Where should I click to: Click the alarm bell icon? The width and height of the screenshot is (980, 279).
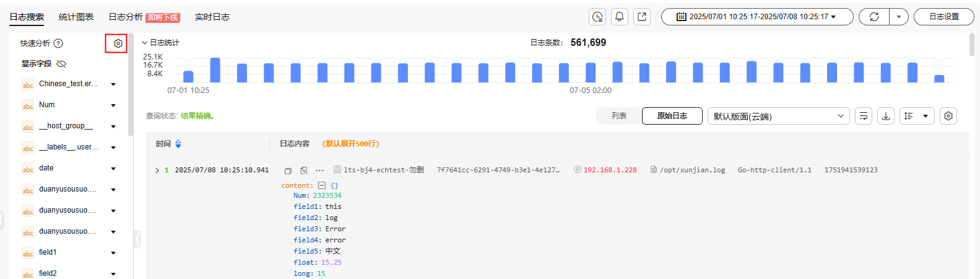pos(620,17)
